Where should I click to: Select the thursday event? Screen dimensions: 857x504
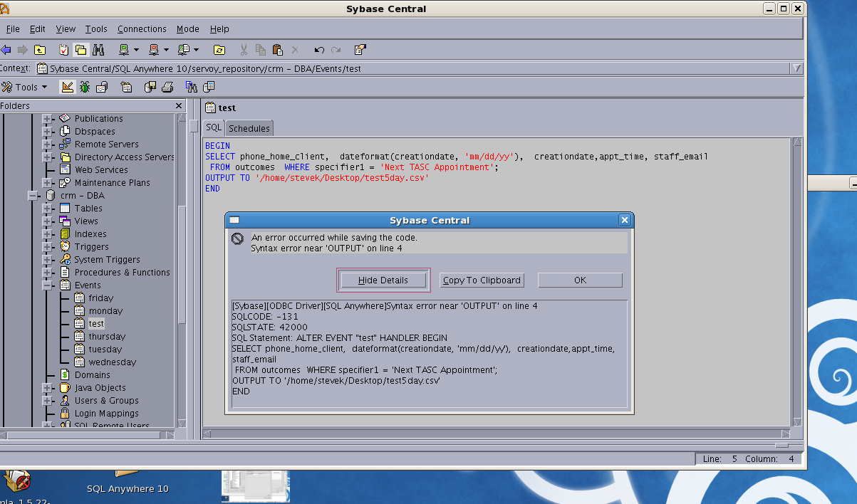(107, 337)
